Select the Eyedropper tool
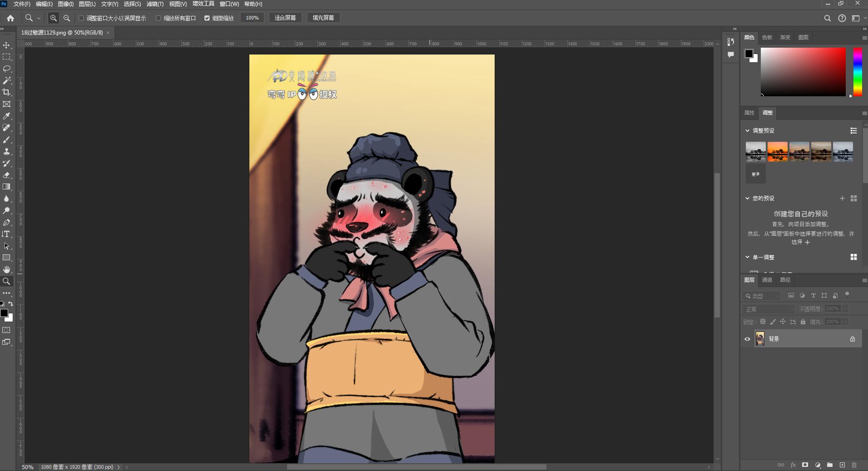Viewport: 868px width, 471px height. coord(6,116)
